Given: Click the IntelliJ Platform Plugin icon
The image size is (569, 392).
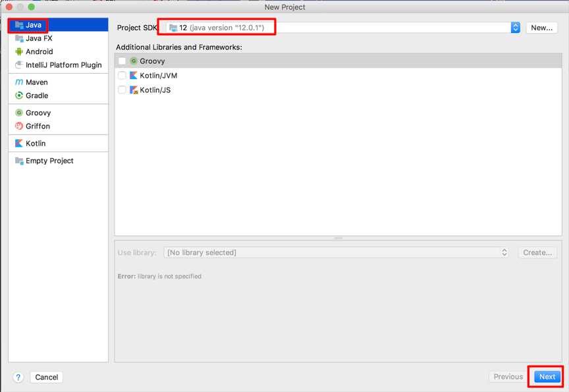Looking at the screenshot, I should pos(19,65).
